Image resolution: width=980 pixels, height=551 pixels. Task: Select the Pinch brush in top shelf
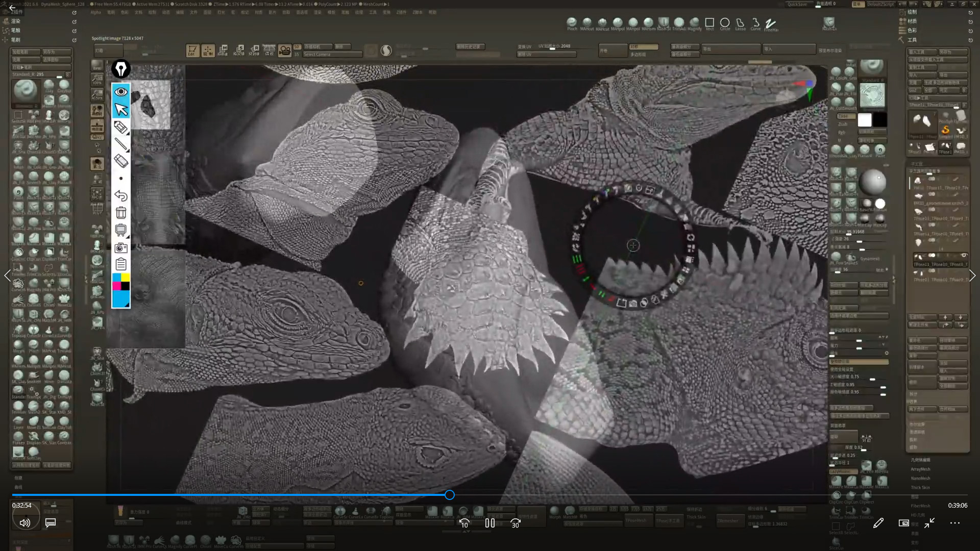(x=572, y=24)
